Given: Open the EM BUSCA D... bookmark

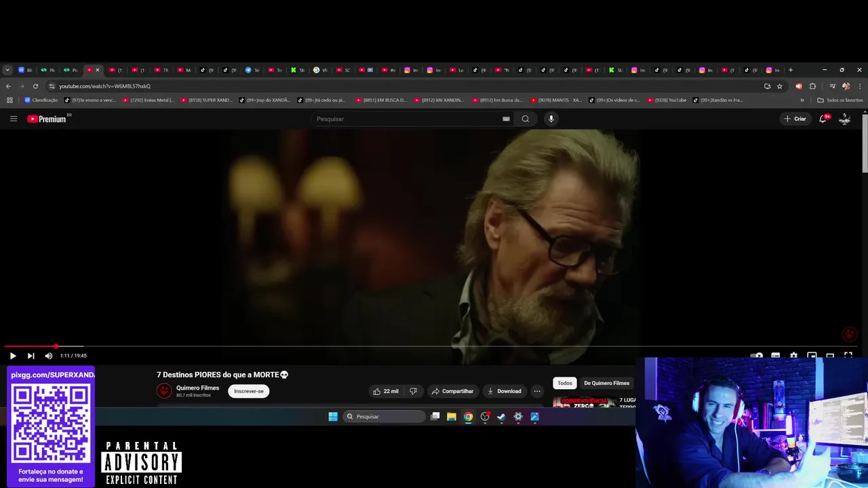Looking at the screenshot, I should coord(380,100).
